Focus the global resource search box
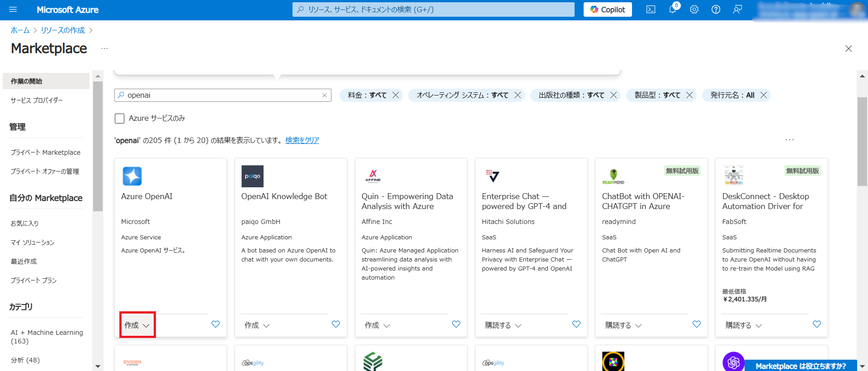 (x=433, y=10)
